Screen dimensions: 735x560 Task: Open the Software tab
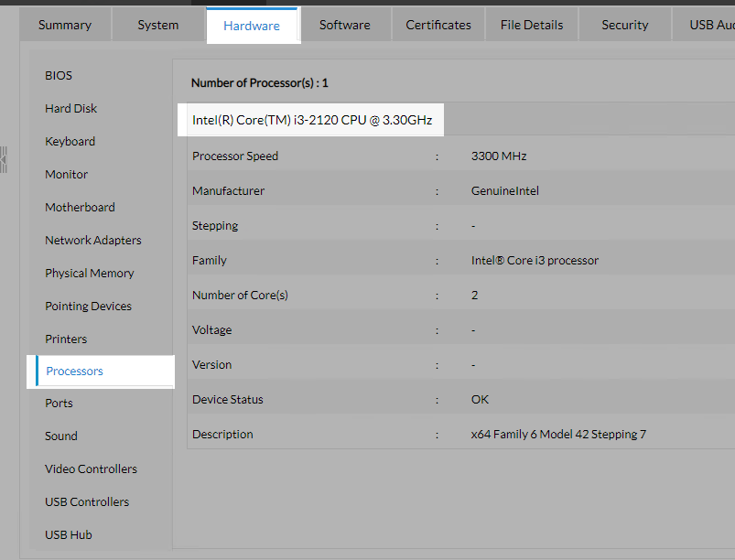point(344,25)
